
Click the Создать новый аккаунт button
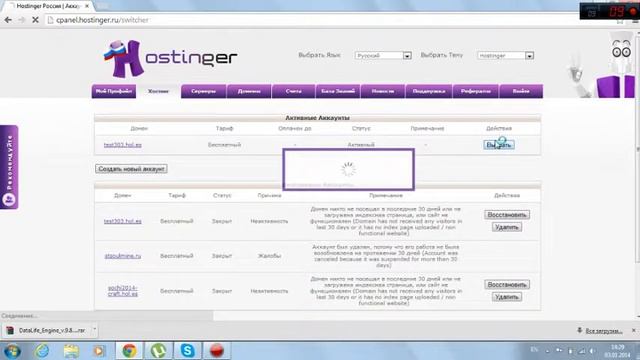pyautogui.click(x=131, y=169)
